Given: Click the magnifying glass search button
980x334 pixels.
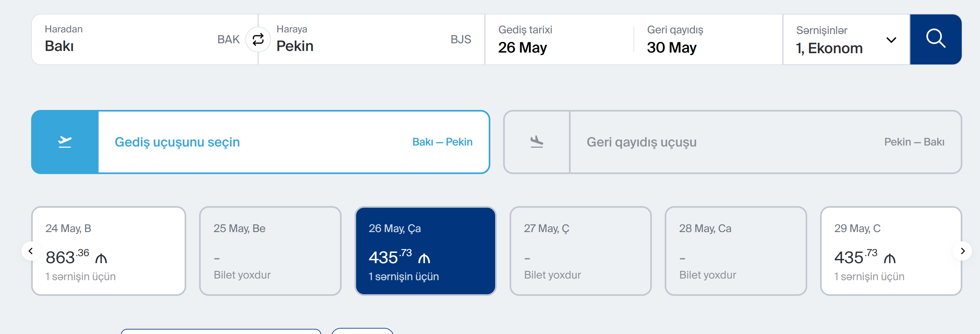Looking at the screenshot, I should (x=935, y=39).
